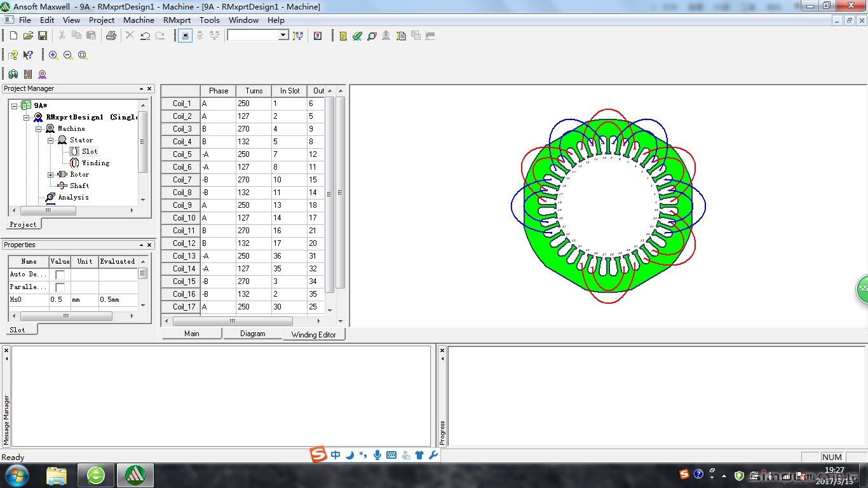
Task: Collapse the Machine tree node
Action: click(x=38, y=128)
